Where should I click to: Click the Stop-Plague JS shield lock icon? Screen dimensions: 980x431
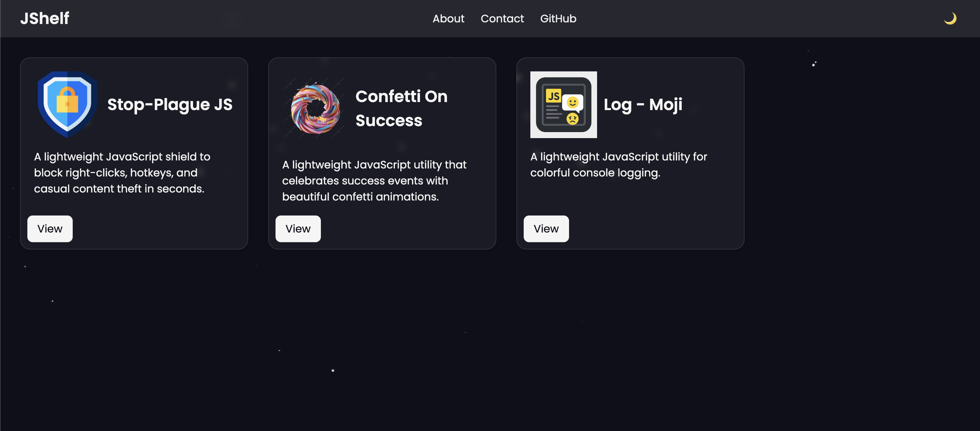(x=67, y=104)
